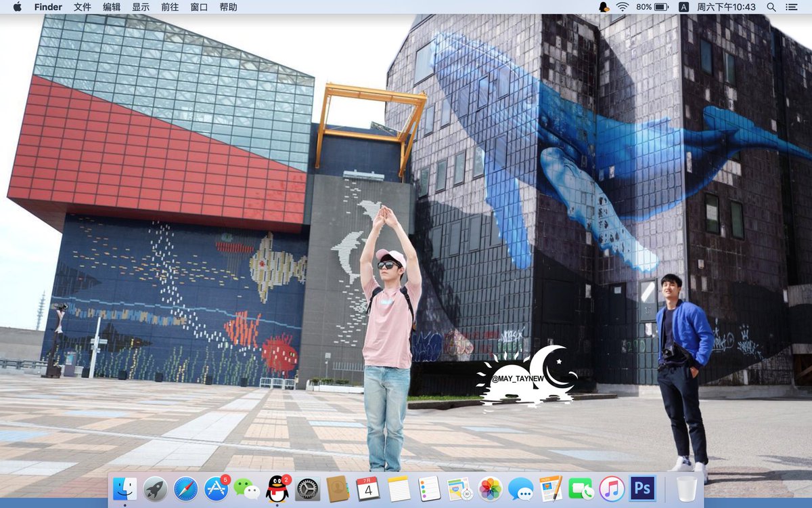The height and width of the screenshot is (508, 812).
Task: Open Reminders list app in Dock
Action: [x=429, y=488]
